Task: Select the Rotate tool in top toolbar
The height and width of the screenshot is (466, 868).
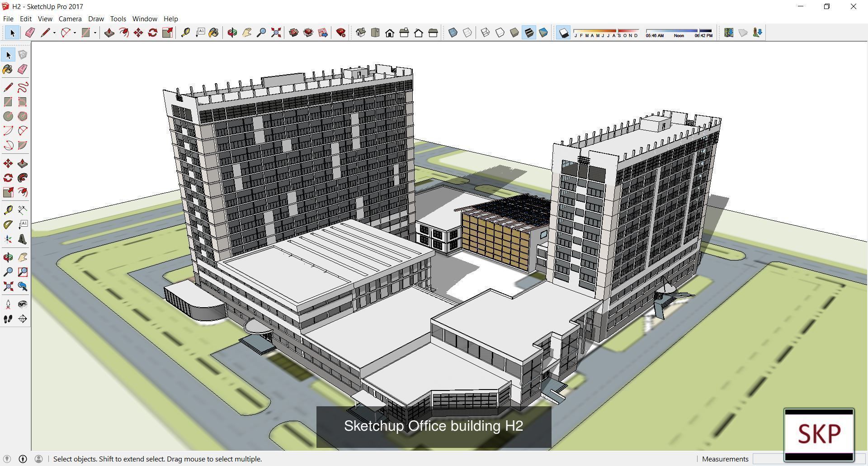Action: click(x=152, y=33)
